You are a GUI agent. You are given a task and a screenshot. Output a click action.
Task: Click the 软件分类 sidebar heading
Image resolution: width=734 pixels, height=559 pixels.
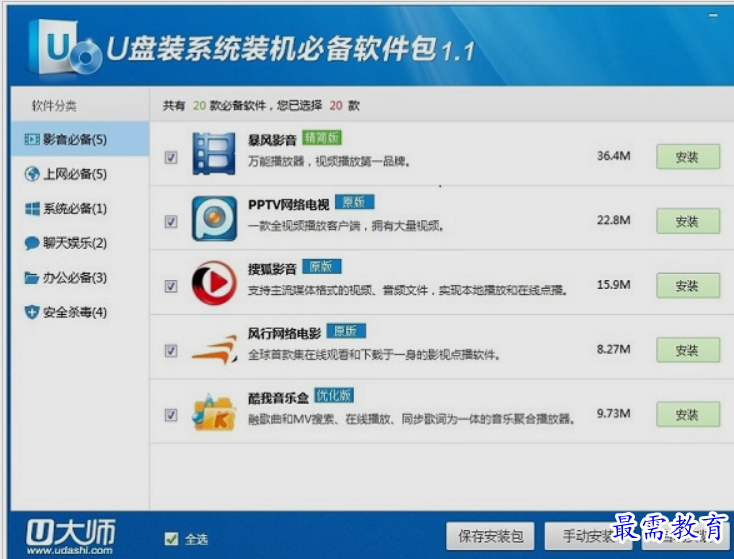pos(54,106)
